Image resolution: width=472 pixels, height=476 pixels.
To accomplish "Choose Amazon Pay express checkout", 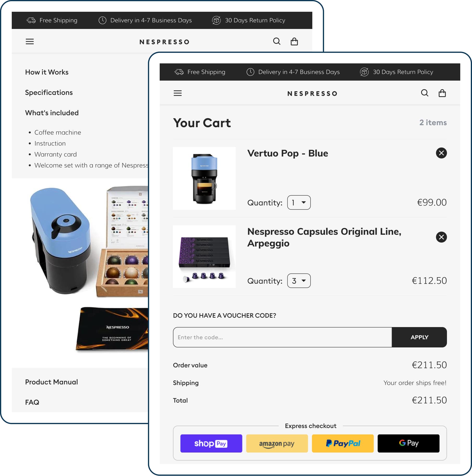I will click(277, 443).
